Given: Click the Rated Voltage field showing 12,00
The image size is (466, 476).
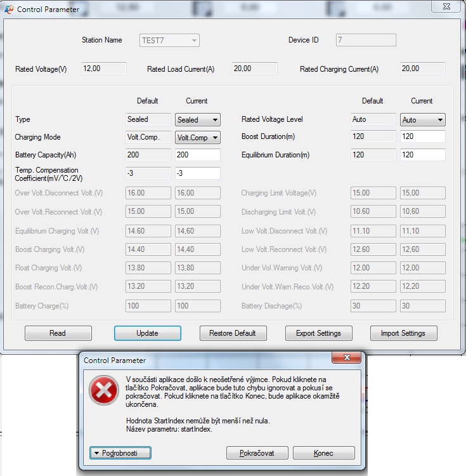Looking at the screenshot, I should (x=104, y=69).
